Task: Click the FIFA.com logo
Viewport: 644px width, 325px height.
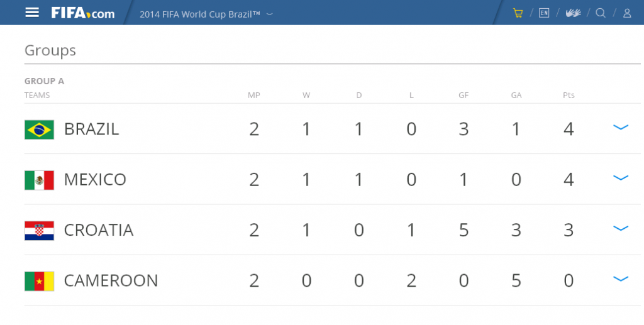Action: (83, 13)
